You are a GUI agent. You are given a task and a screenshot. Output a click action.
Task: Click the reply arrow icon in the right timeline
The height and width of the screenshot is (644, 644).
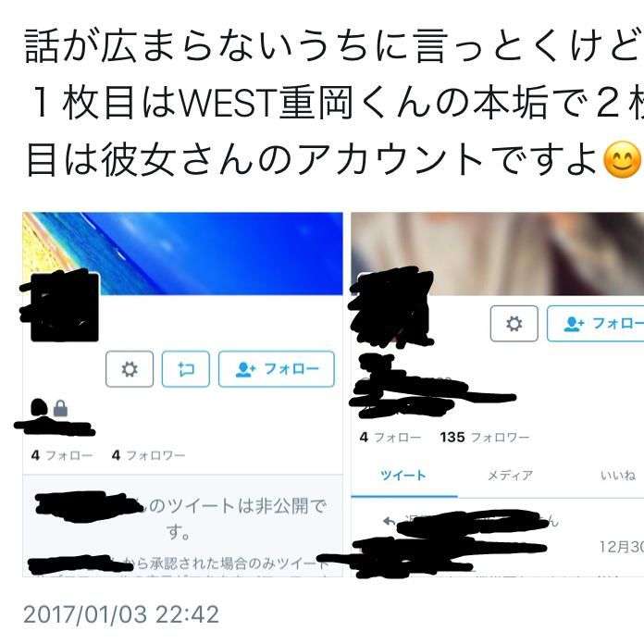coord(389,522)
